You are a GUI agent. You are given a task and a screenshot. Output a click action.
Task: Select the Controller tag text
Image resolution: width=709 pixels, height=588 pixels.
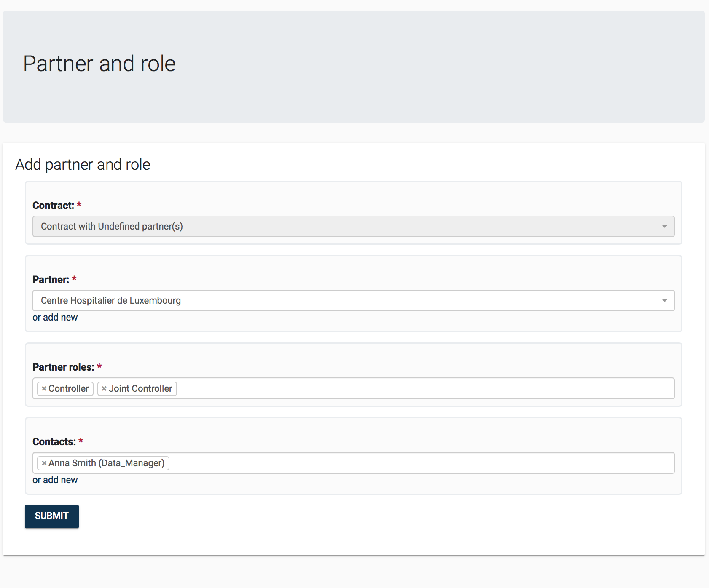click(69, 389)
